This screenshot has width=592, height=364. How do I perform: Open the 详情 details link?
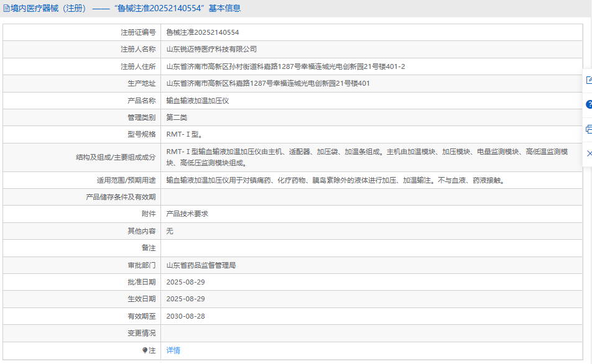[173, 350]
